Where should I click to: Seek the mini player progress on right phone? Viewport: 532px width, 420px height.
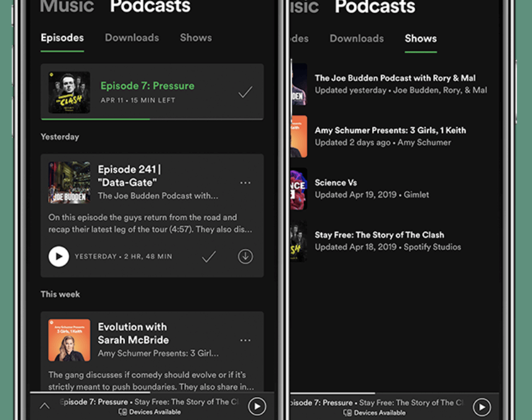point(395,393)
